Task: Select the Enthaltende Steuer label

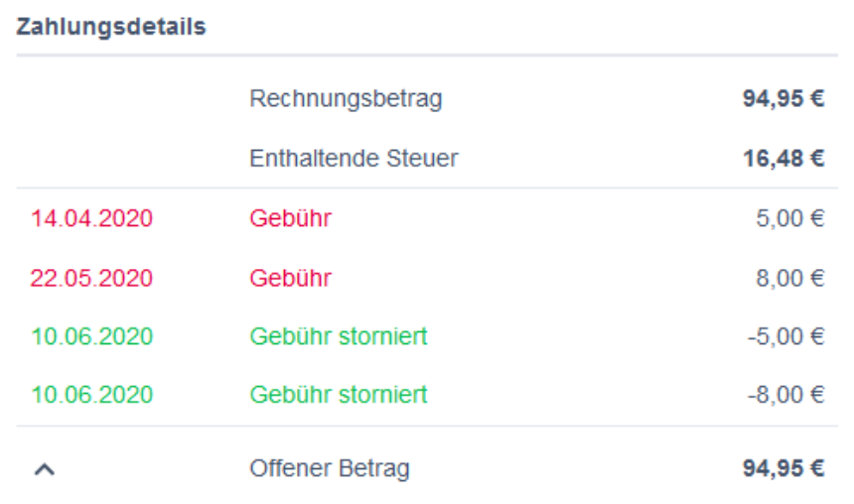Action: point(354,158)
